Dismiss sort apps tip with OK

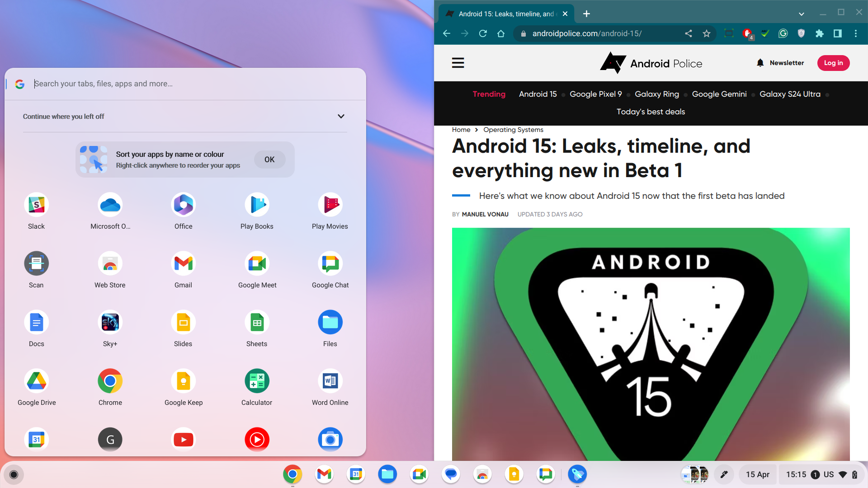(x=269, y=160)
